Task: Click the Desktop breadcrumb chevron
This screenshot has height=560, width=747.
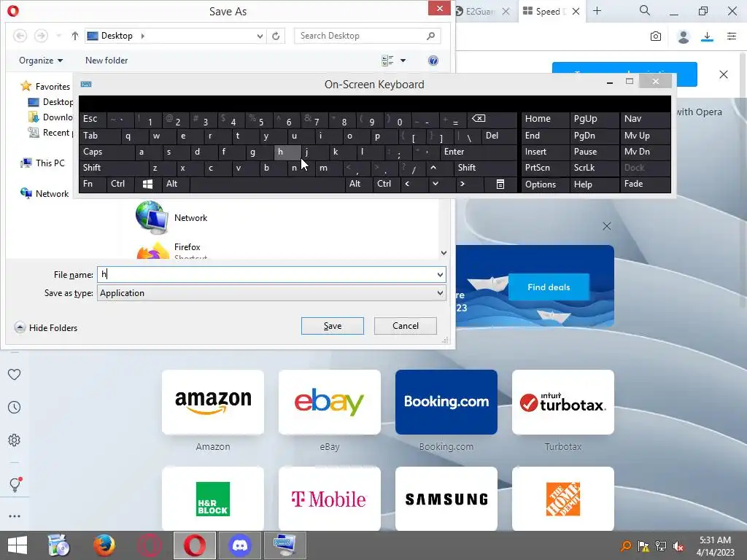Action: tap(142, 36)
